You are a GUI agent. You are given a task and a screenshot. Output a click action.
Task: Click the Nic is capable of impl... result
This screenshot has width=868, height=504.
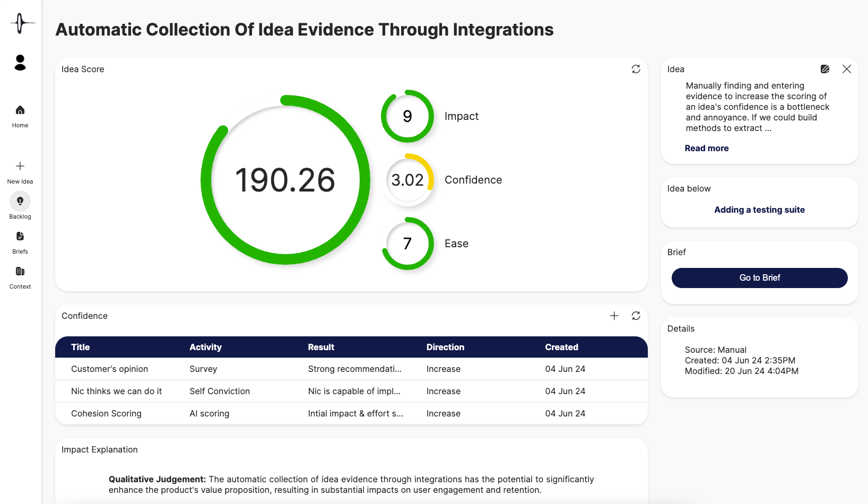tap(354, 391)
